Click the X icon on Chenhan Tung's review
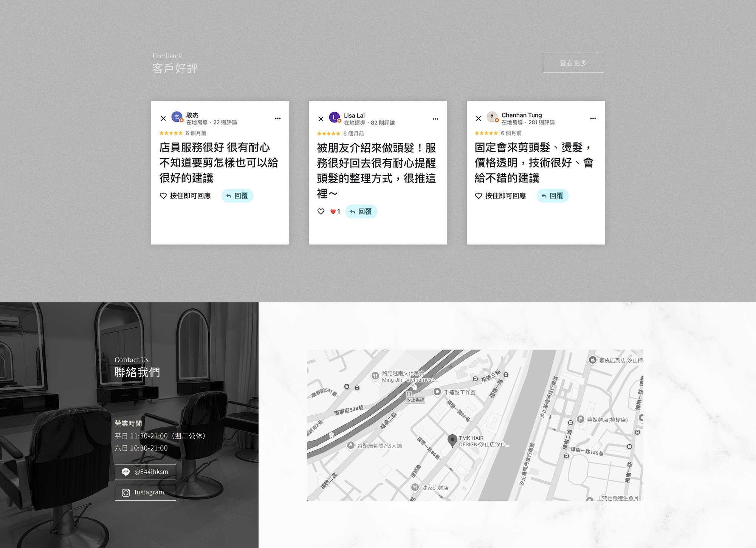Screen dimensions: 756x548 [479, 119]
